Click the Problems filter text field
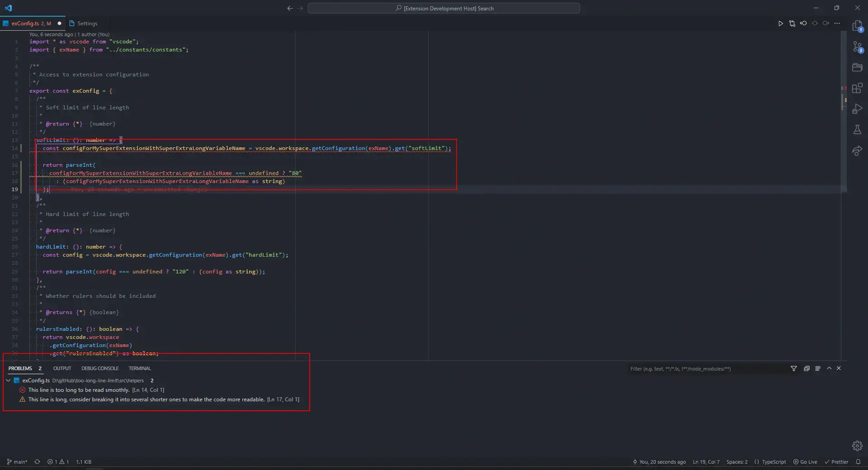The image size is (868, 470). pos(705,369)
